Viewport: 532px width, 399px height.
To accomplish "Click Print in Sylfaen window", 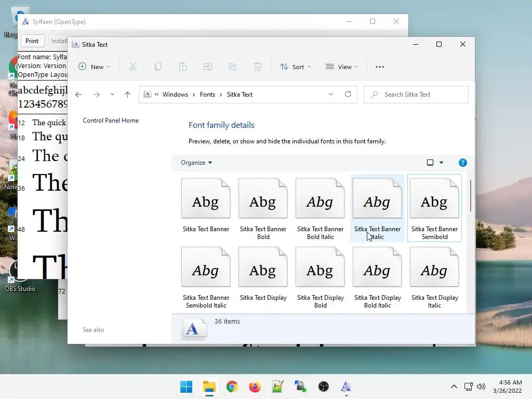I will pyautogui.click(x=32, y=41).
